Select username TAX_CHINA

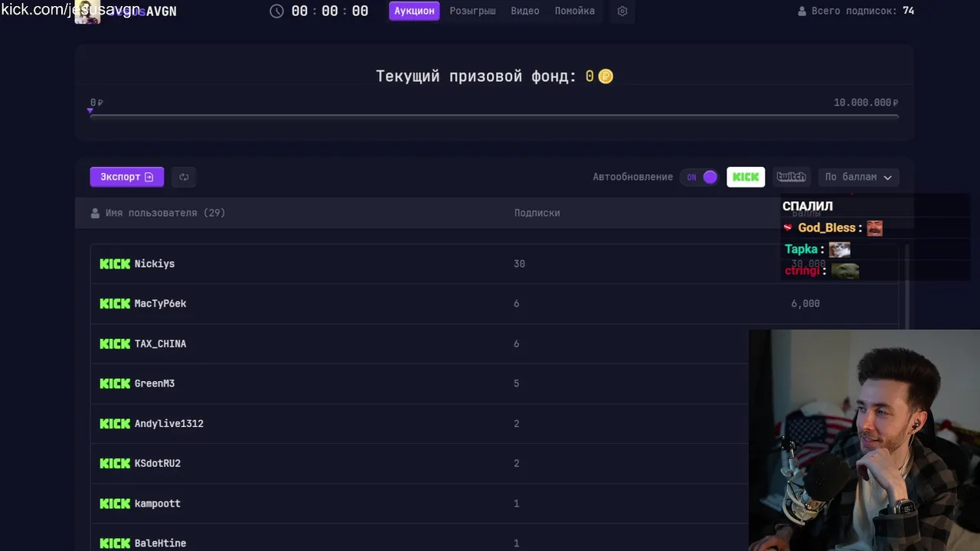pyautogui.click(x=161, y=344)
